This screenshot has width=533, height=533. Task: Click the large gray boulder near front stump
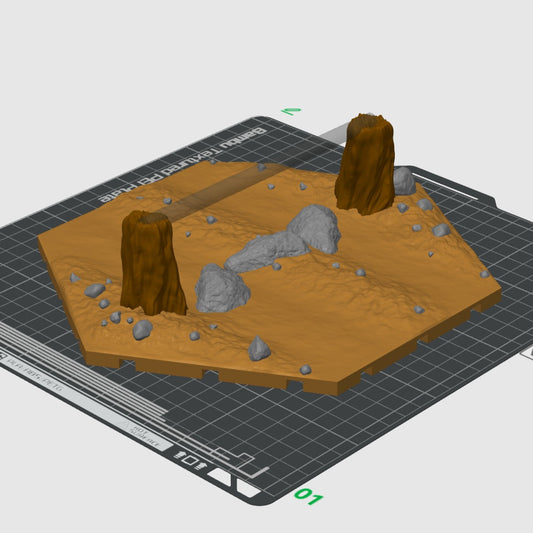click(222, 288)
